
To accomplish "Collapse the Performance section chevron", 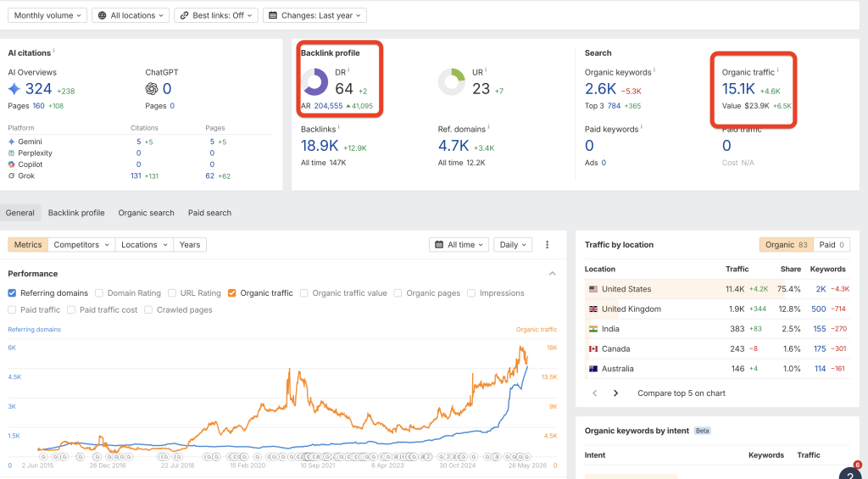I will click(552, 274).
